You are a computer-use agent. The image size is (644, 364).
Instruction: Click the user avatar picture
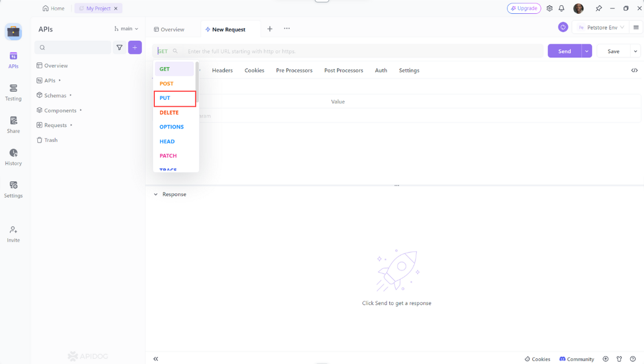(x=578, y=8)
